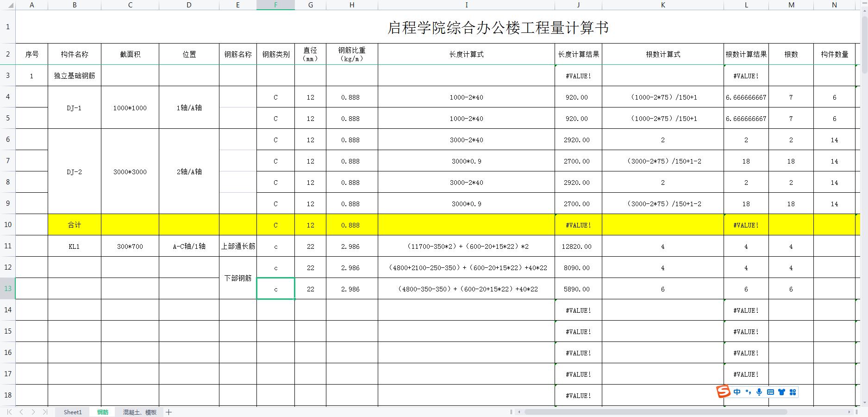
Task: Open the Sogou soft keyboard icon
Action: 770,392
